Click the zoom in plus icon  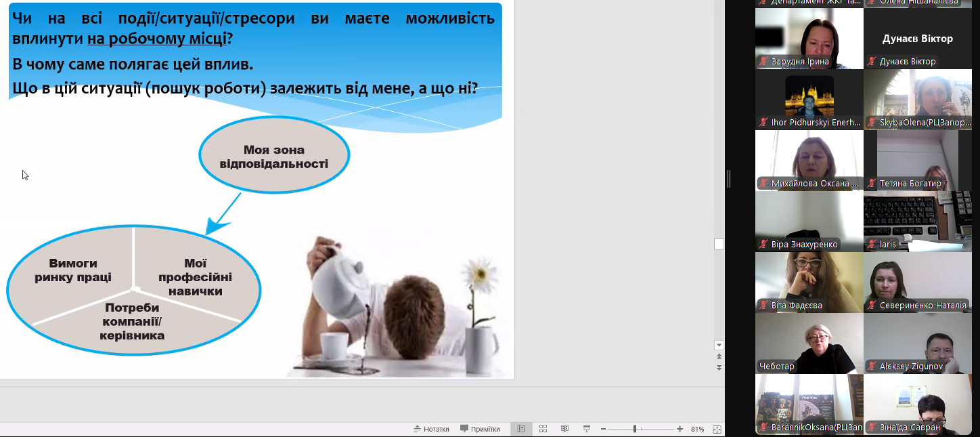[680, 429]
